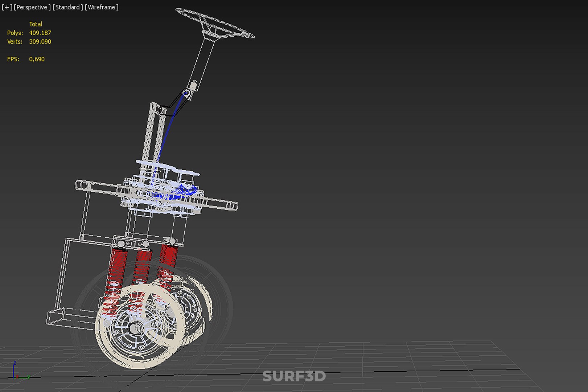Open the [Standard] shading menu

coord(67,7)
